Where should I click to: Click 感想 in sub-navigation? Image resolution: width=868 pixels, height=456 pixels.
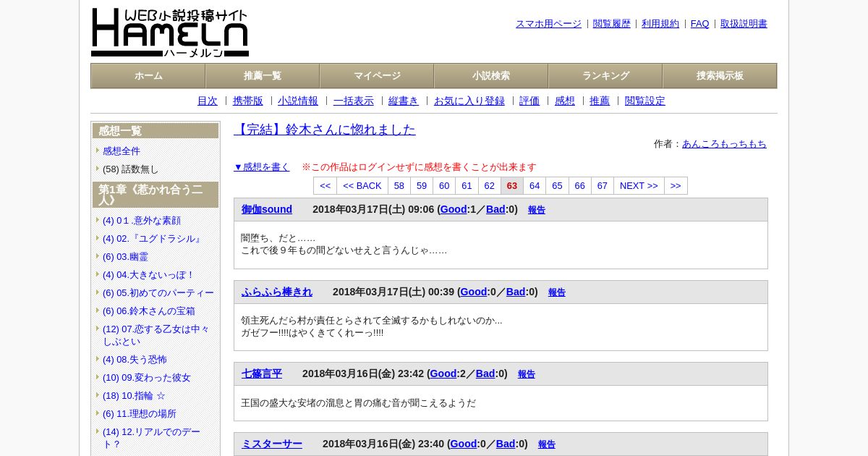tap(565, 101)
